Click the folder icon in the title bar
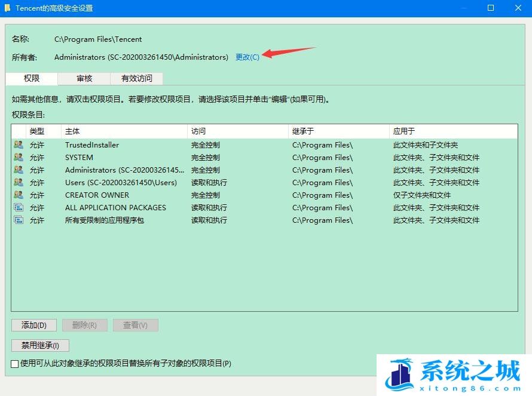The image size is (532, 396). (x=7, y=8)
